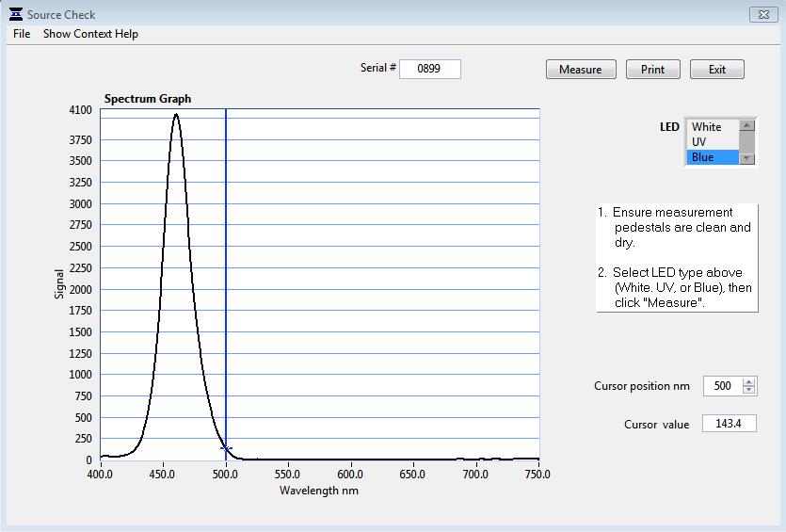Close the Source Check window
This screenshot has height=532, width=786.
point(762,14)
